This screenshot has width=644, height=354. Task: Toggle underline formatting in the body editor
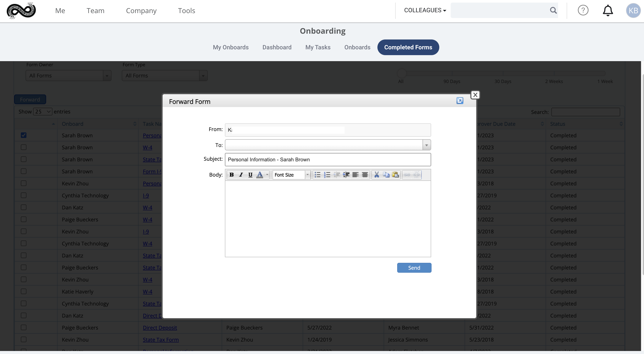250,175
